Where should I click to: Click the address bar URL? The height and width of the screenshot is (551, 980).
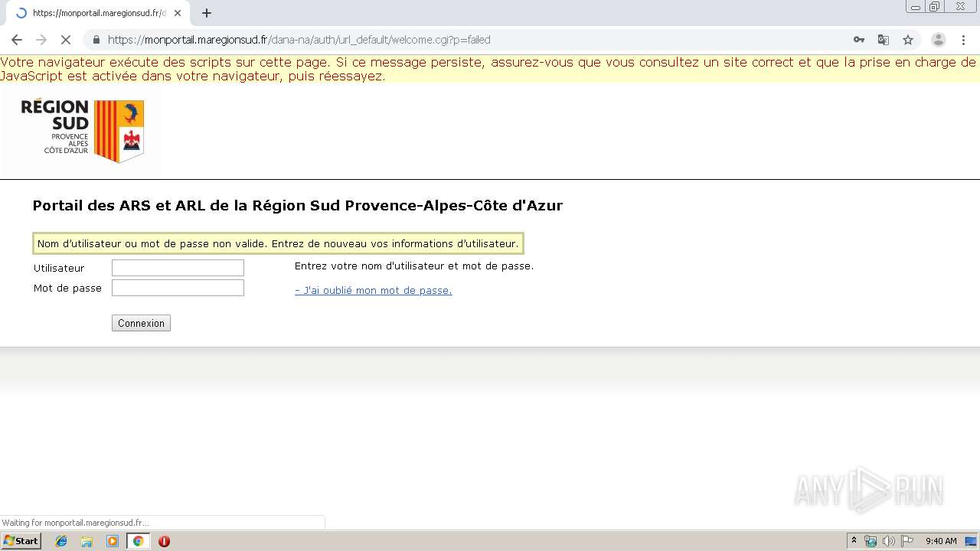click(299, 40)
